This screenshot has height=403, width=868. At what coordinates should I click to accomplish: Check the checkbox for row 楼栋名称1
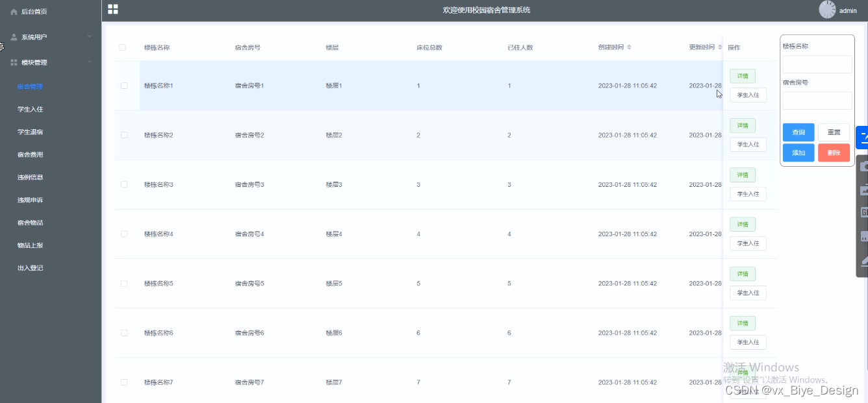click(124, 86)
